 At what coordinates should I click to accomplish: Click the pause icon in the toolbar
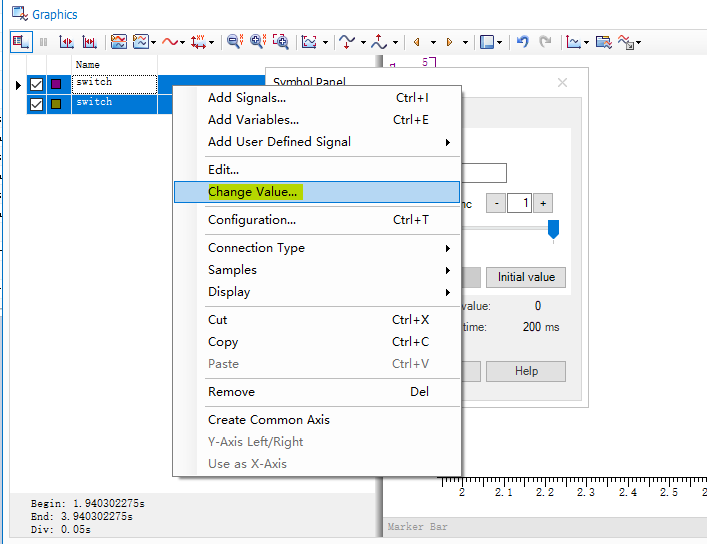tap(43, 42)
